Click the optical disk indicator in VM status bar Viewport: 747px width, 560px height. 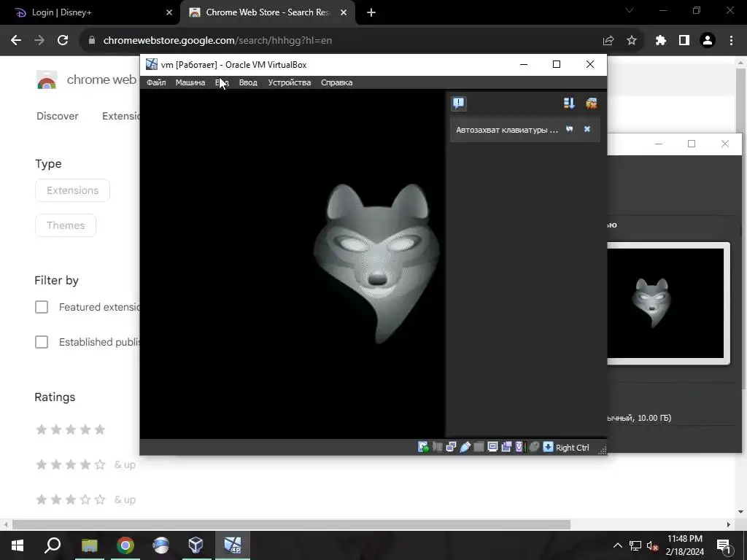tap(423, 447)
